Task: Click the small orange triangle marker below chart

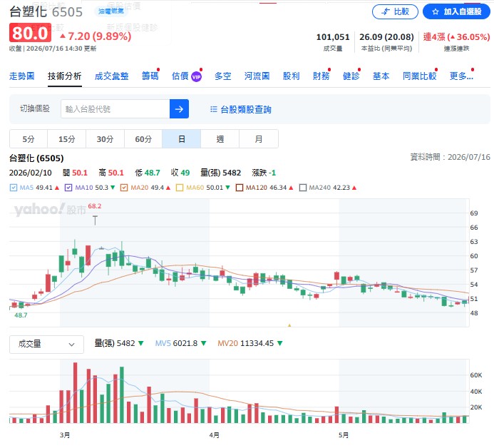Action: coord(289,325)
